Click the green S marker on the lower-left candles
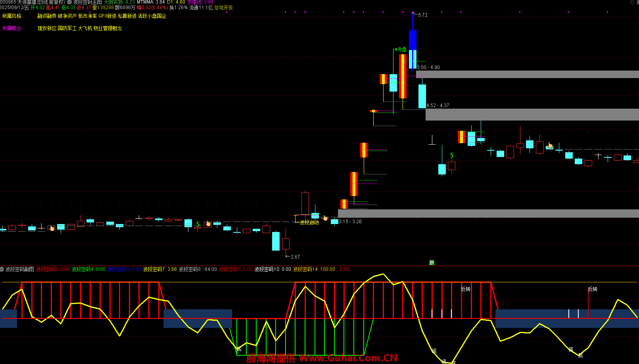The width and height of the screenshot is (639, 364). point(198,224)
